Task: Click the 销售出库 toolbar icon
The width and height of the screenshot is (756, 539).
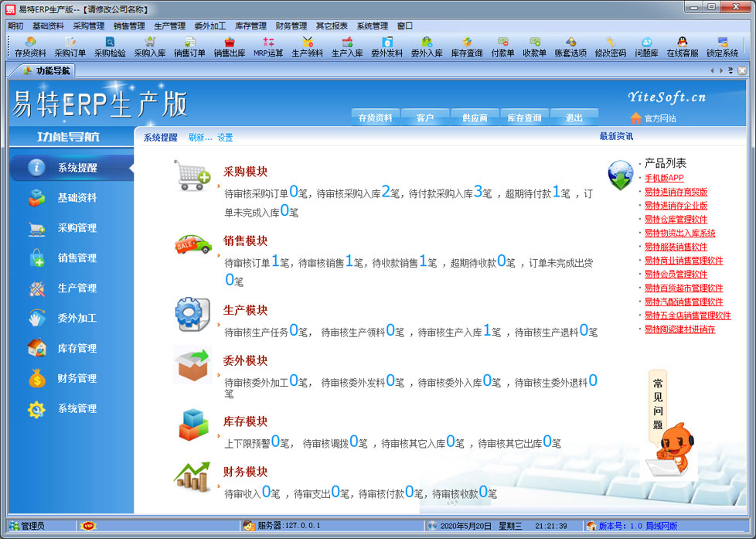Action: click(x=229, y=47)
